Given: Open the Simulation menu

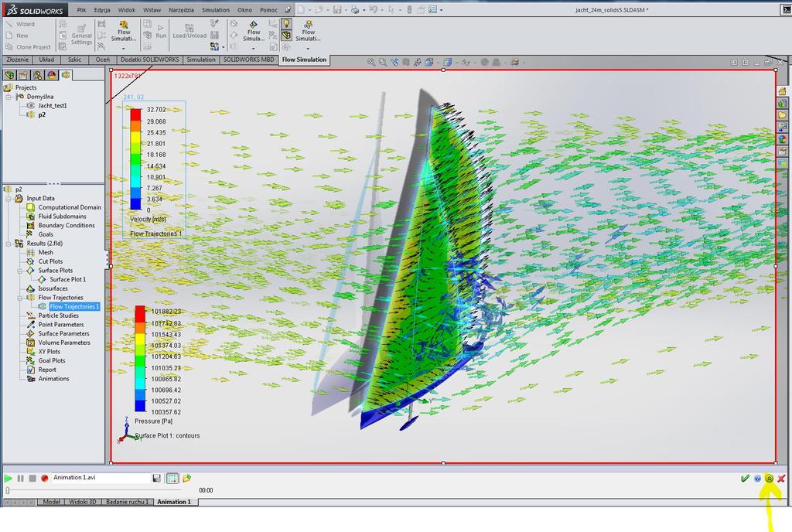Looking at the screenshot, I should [216, 10].
